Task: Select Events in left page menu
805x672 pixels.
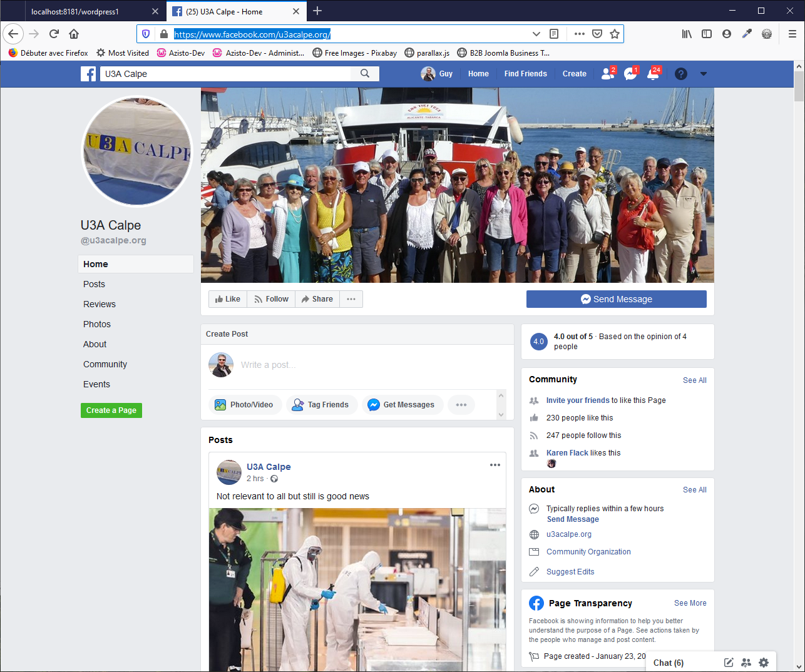Action: 96,384
